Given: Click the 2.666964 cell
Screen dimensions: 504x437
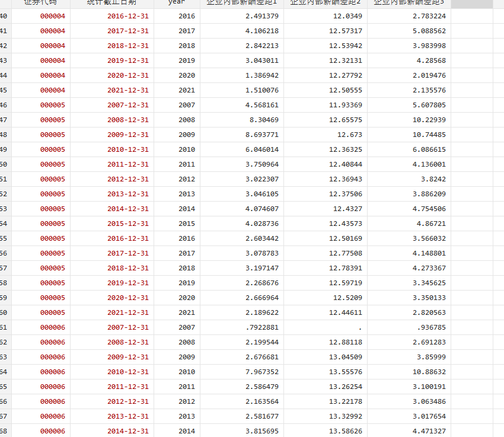Looking at the screenshot, I should (x=242, y=298).
